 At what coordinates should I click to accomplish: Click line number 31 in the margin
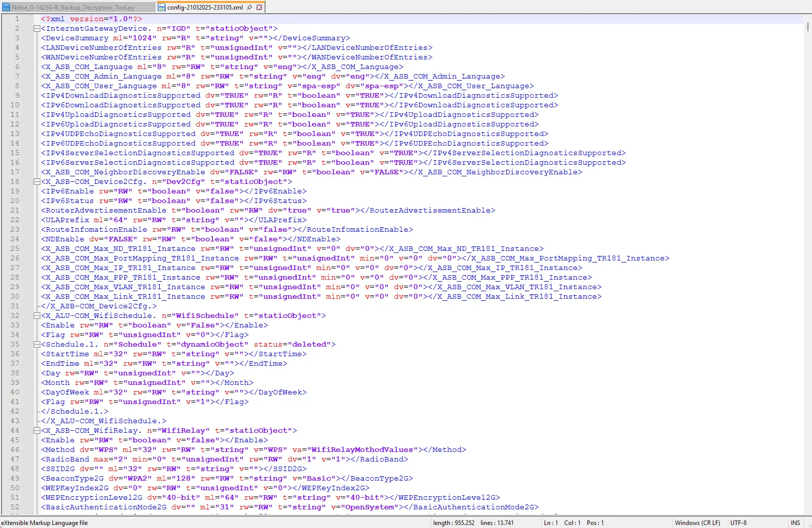tap(15, 306)
